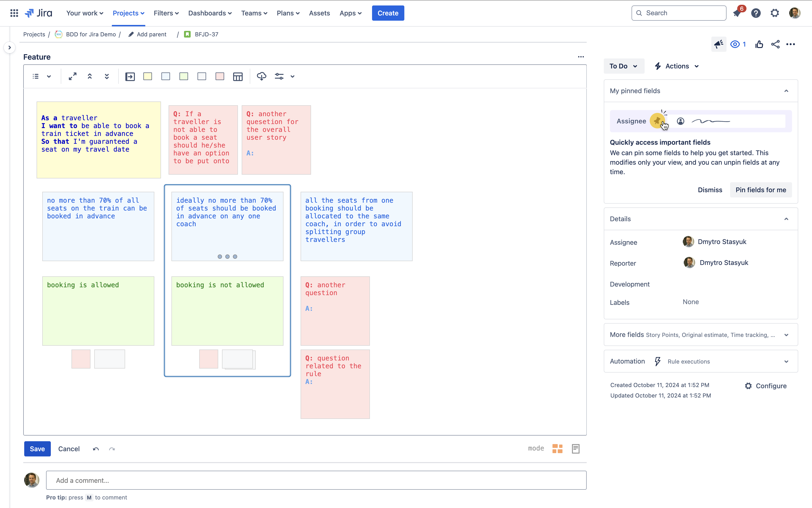812x508 pixels.
Task: Collapse the My pinned fields section
Action: click(x=786, y=91)
